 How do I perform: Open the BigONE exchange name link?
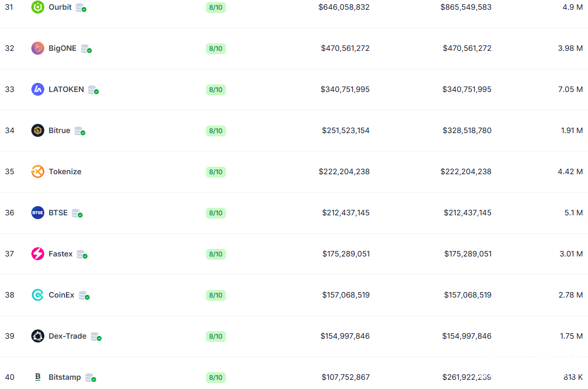[x=62, y=48]
